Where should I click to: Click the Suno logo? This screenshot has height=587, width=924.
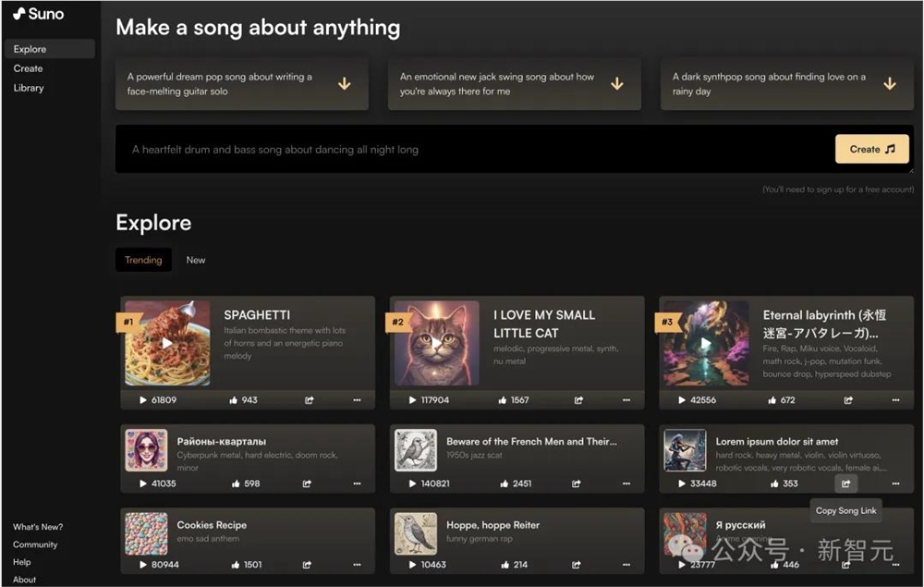[39, 14]
